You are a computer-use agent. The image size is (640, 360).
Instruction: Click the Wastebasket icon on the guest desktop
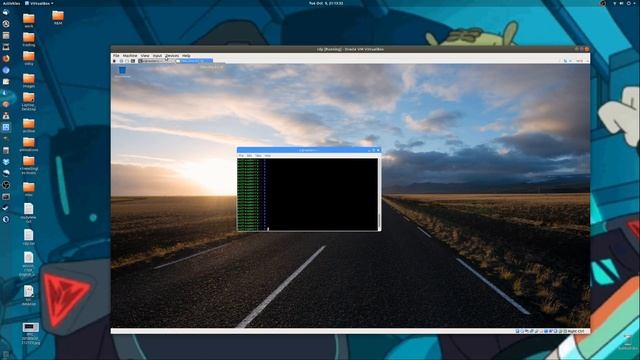tap(122, 71)
